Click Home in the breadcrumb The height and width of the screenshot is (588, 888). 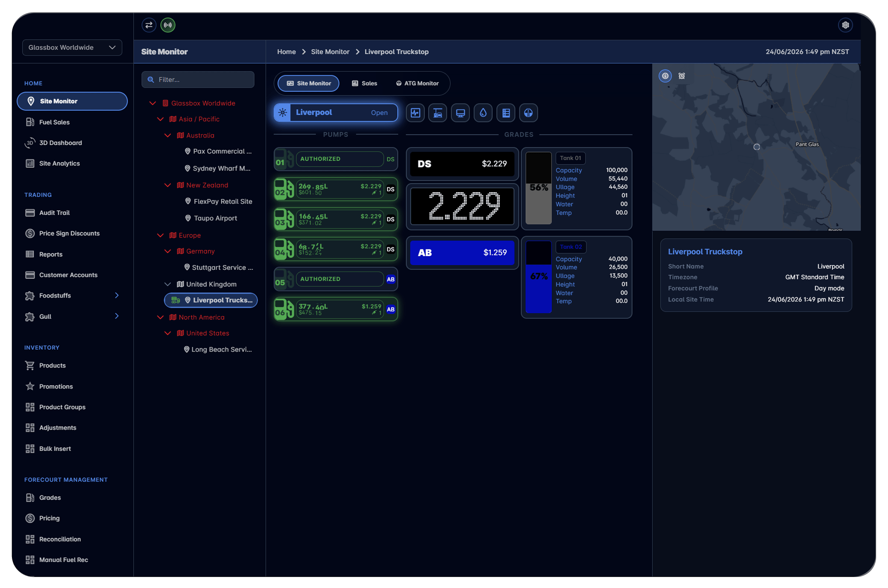click(x=286, y=52)
